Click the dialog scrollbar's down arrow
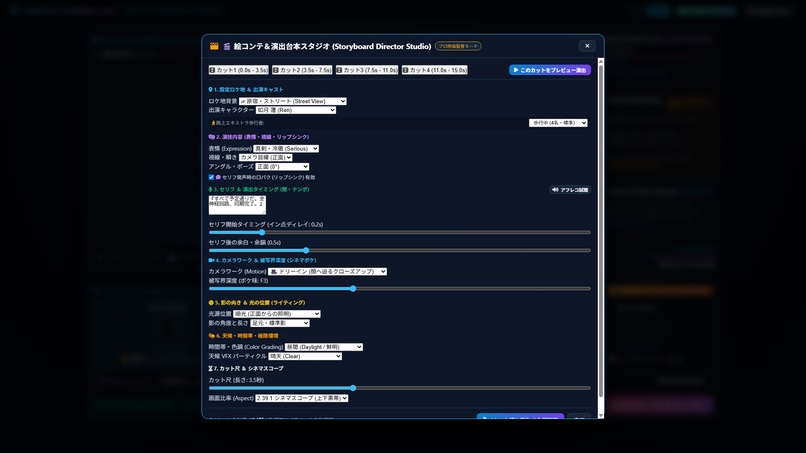This screenshot has height=453, width=806. pos(600,415)
